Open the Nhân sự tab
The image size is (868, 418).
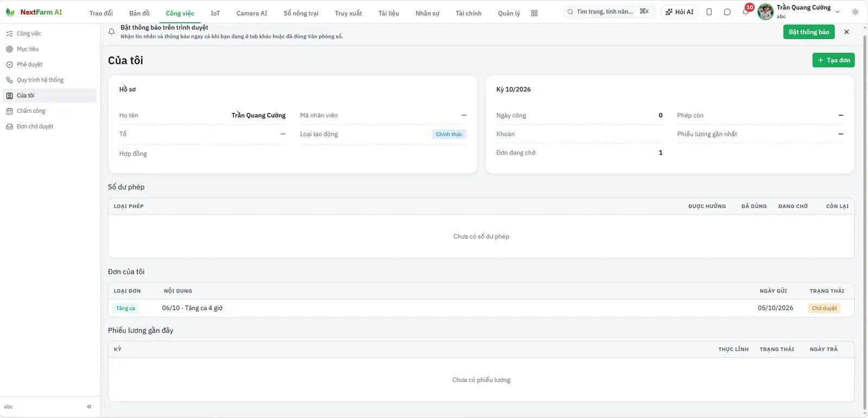pos(427,13)
